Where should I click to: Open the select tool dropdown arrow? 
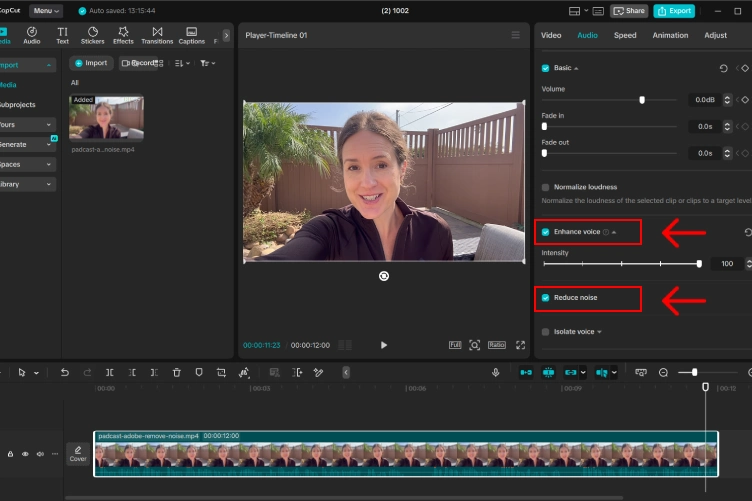point(36,373)
